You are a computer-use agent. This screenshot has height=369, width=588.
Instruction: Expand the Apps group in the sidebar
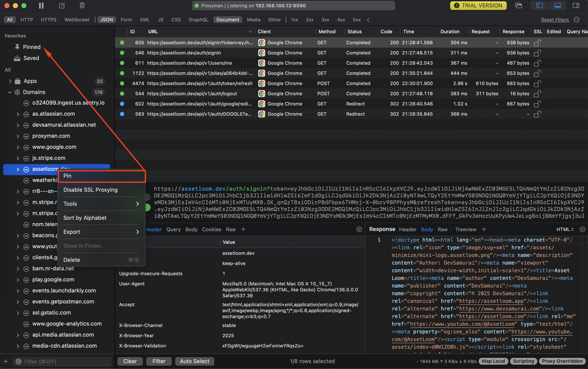pos(10,81)
